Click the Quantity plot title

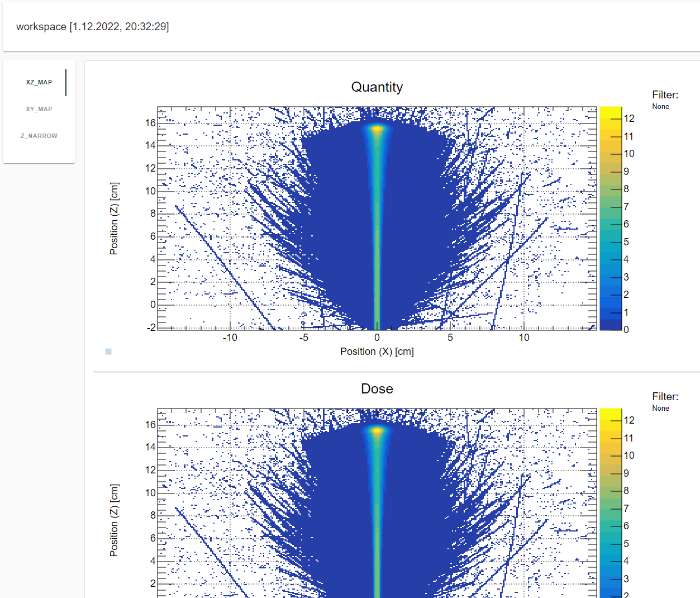point(377,87)
